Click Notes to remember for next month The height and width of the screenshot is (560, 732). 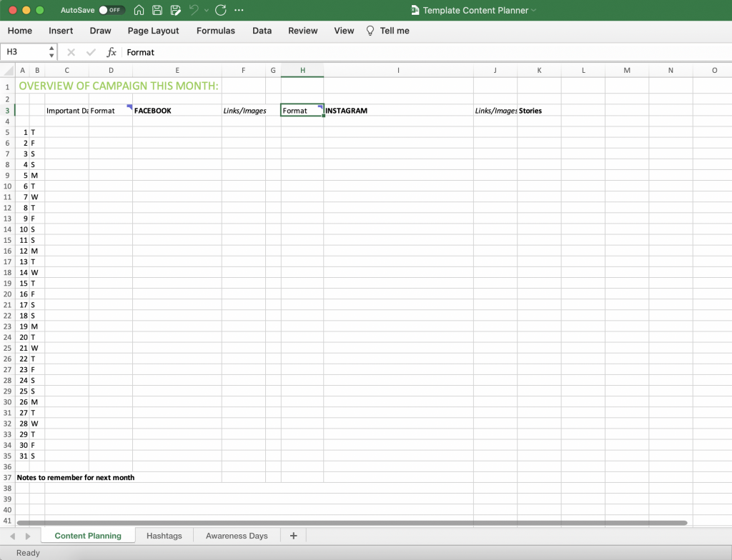coord(76,477)
